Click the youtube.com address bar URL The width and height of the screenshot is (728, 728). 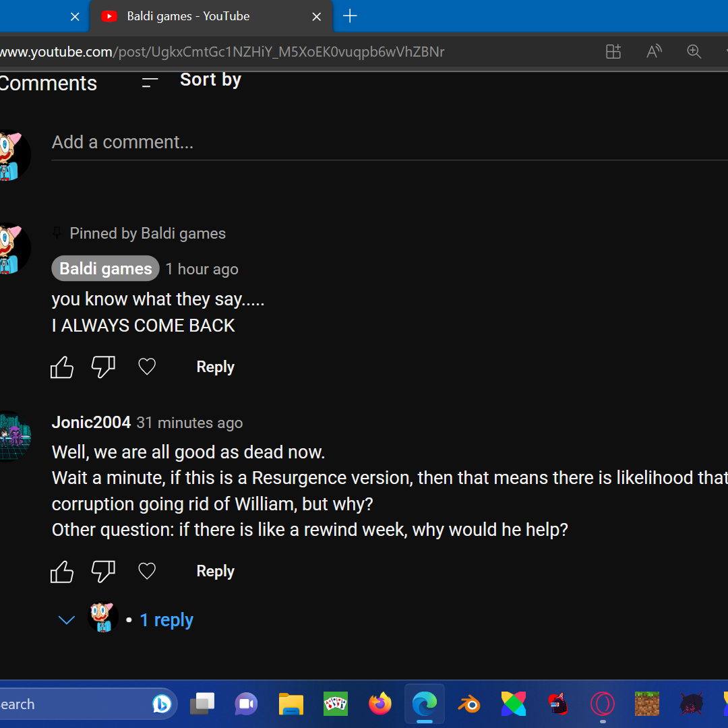[222, 51]
